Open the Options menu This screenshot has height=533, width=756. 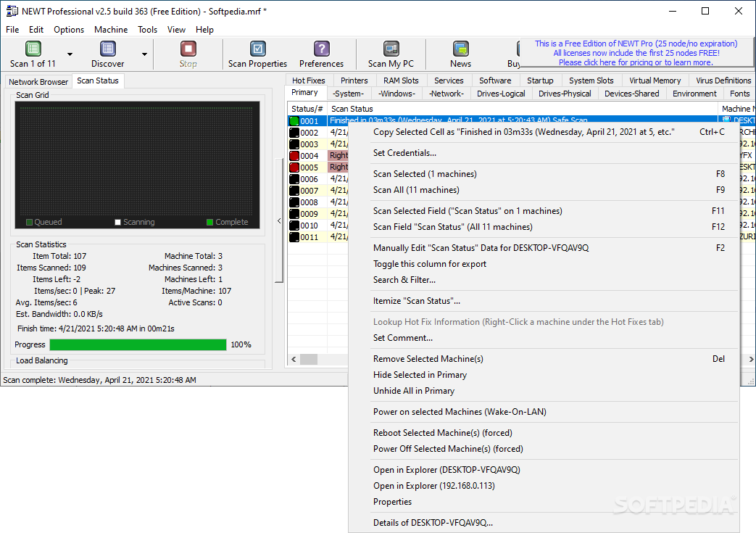click(69, 30)
